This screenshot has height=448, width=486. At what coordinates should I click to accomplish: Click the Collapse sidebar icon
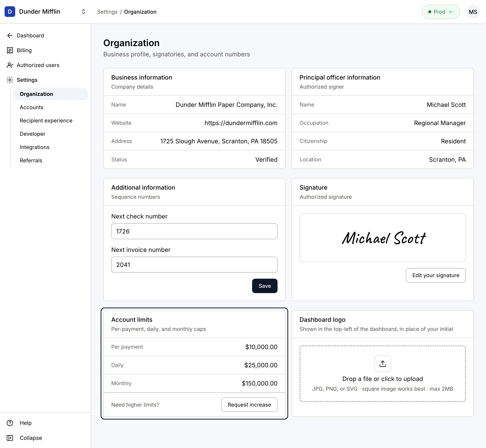(10, 438)
